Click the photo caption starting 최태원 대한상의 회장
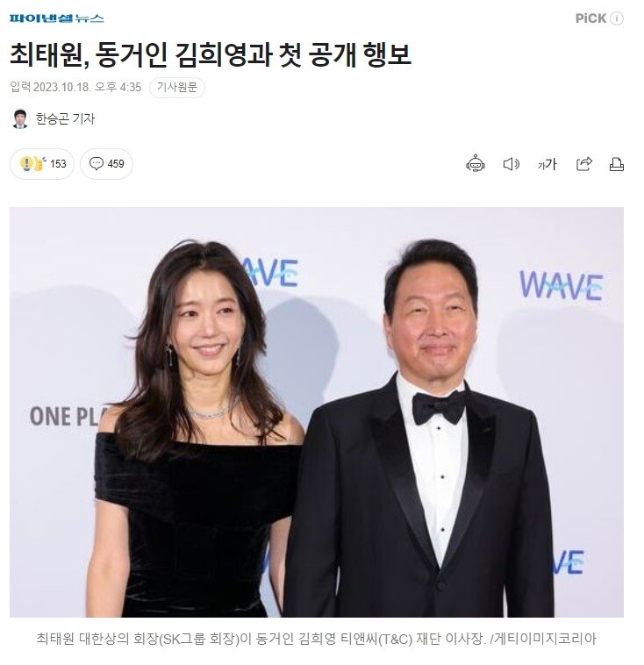The height and width of the screenshot is (665, 644). [317, 639]
